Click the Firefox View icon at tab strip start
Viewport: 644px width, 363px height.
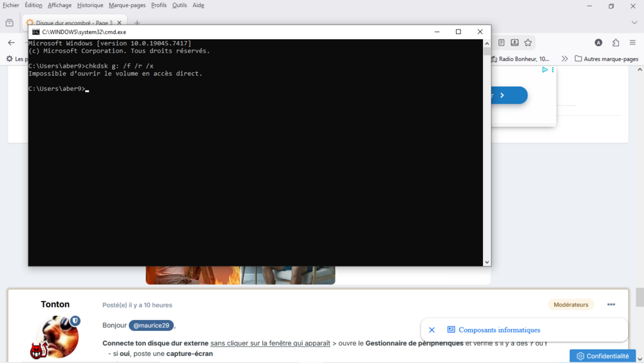pos(10,23)
